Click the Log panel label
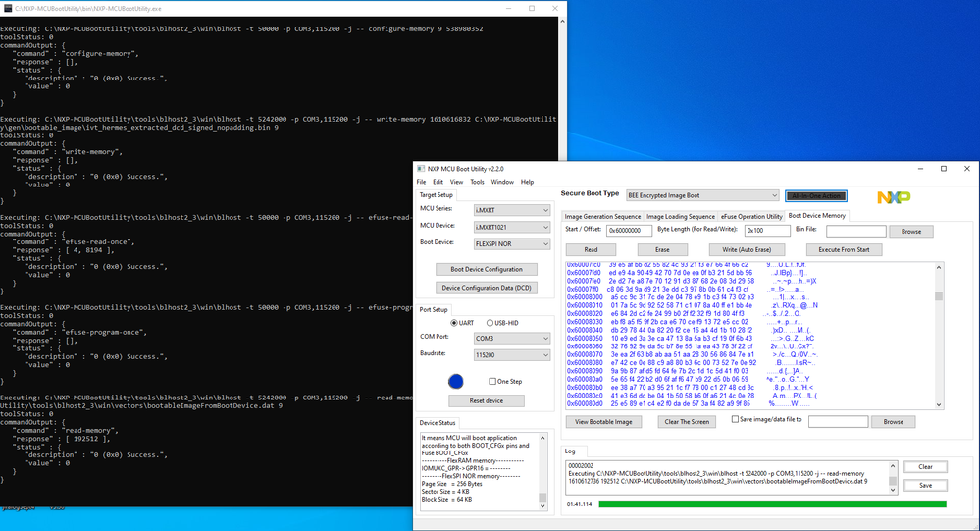The image size is (980, 531). [x=570, y=451]
